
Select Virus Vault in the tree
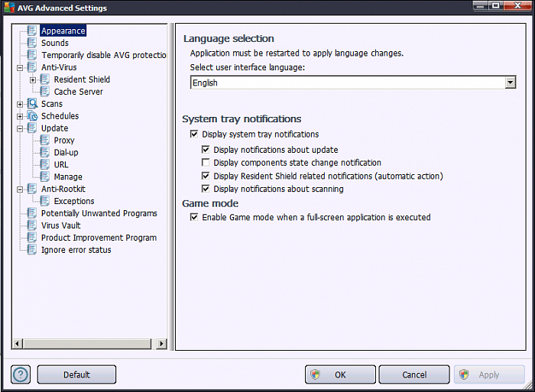pyautogui.click(x=60, y=225)
